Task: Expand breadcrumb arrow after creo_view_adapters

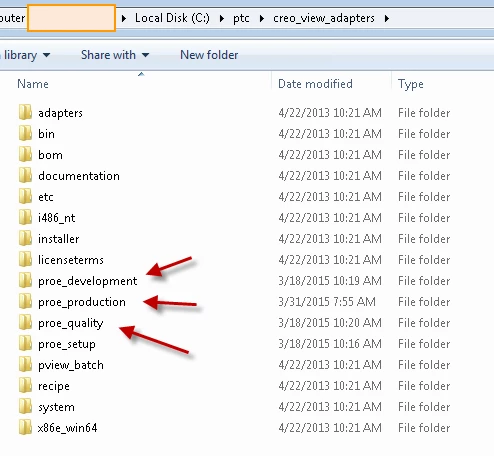Action: tap(387, 18)
